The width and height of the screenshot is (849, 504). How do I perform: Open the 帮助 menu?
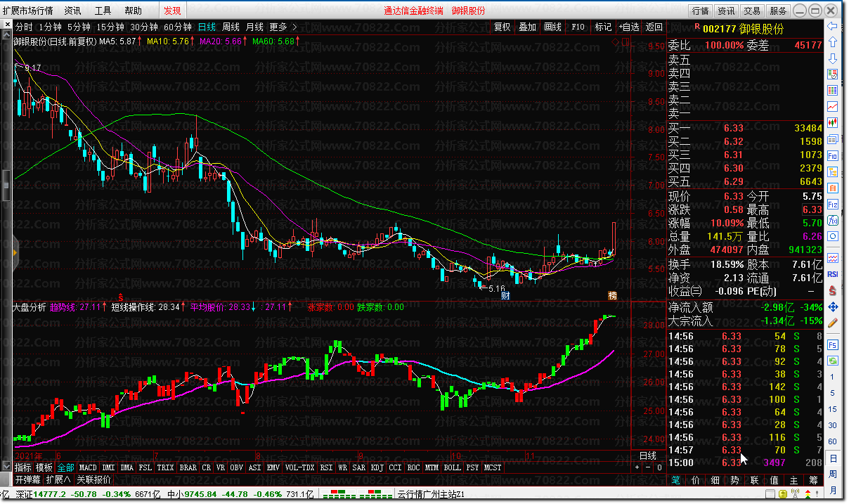tap(133, 11)
